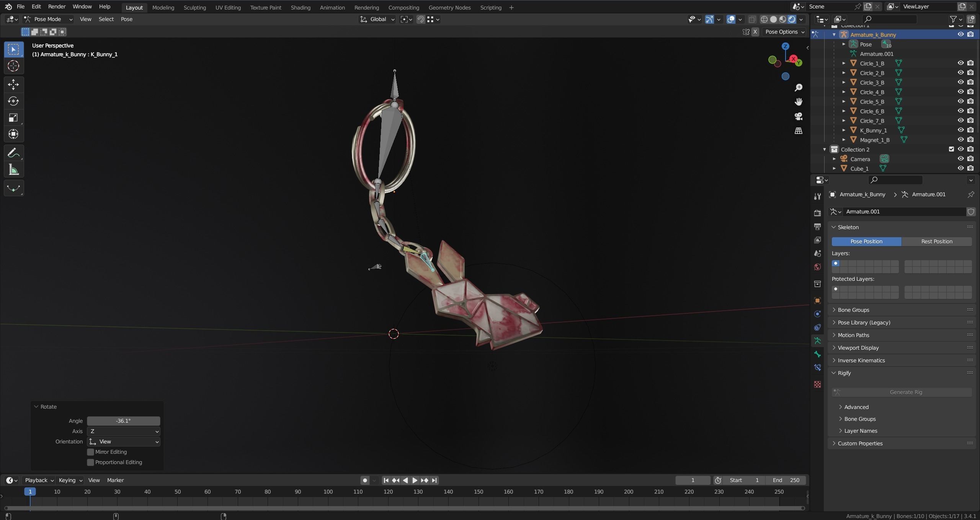Open the Scene properties tab
980x520 pixels.
click(x=817, y=253)
